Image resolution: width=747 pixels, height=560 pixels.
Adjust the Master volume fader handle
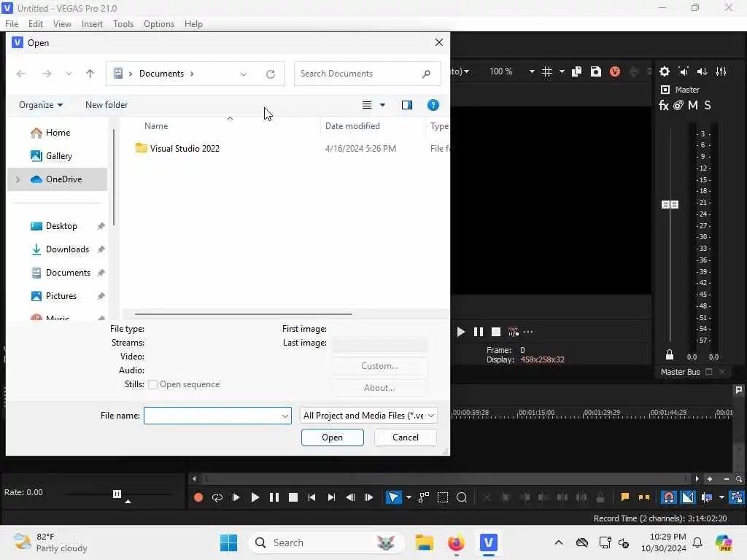[670, 204]
